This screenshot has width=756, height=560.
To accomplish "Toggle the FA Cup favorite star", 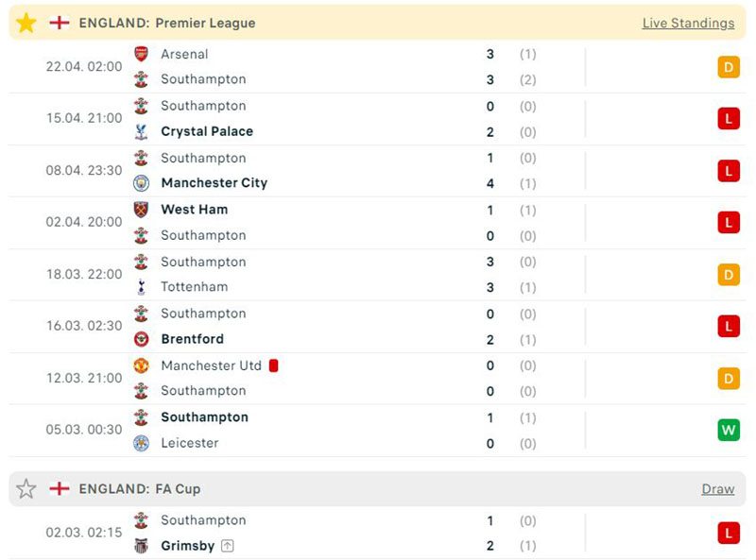I will tap(26, 489).
